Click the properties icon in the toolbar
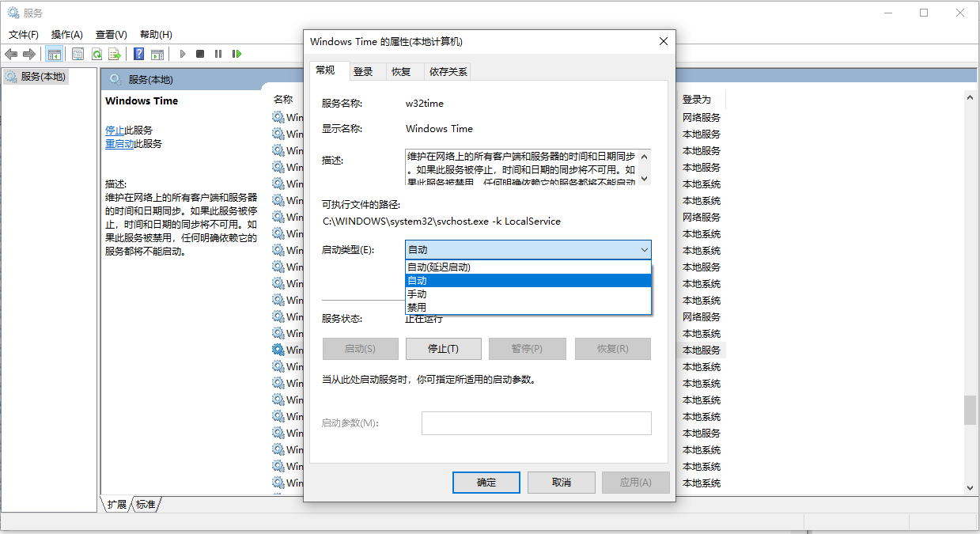Screen dimensions: 980x534 78,54
